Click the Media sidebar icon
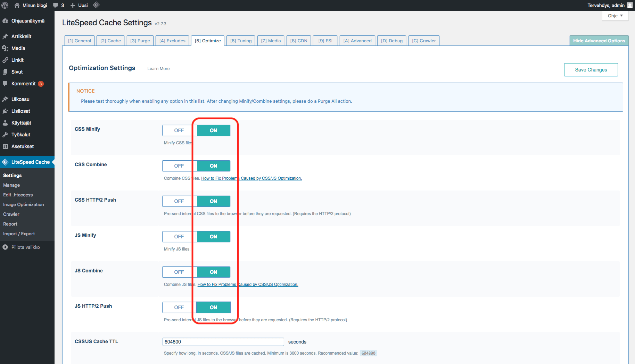This screenshot has width=635, height=364. pyautogui.click(x=5, y=48)
